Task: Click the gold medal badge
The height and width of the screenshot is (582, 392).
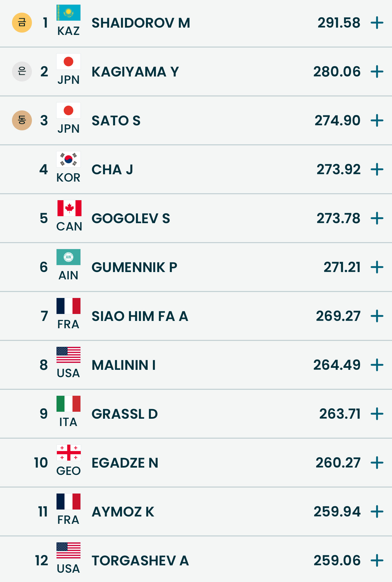Action: point(22,23)
